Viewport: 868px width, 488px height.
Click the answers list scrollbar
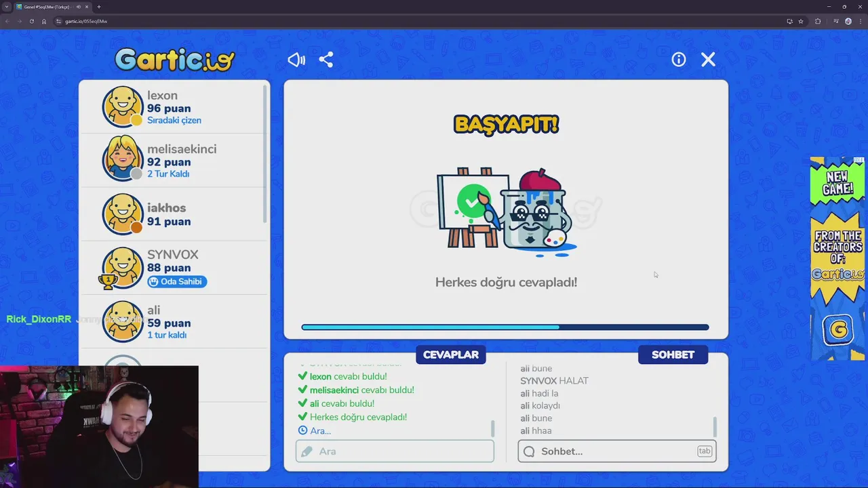[493, 428]
